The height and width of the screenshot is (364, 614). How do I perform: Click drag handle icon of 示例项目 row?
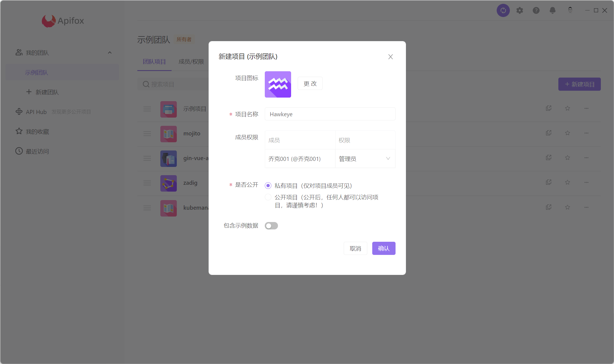tap(147, 109)
